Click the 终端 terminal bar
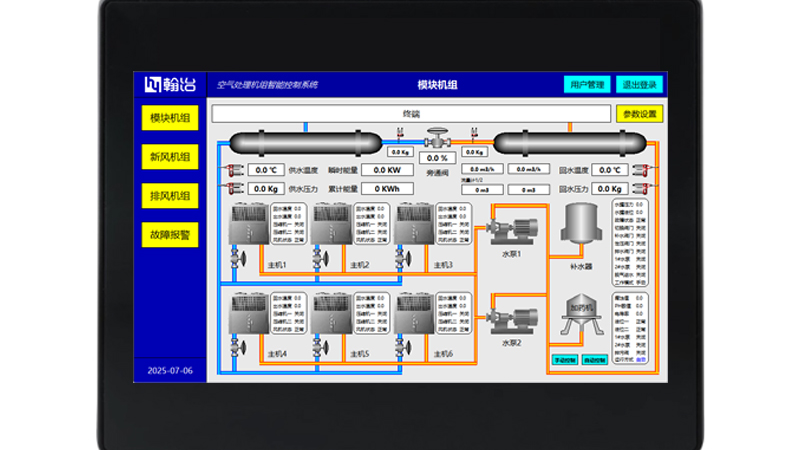Viewport: 800px width, 450px height. tap(410, 114)
